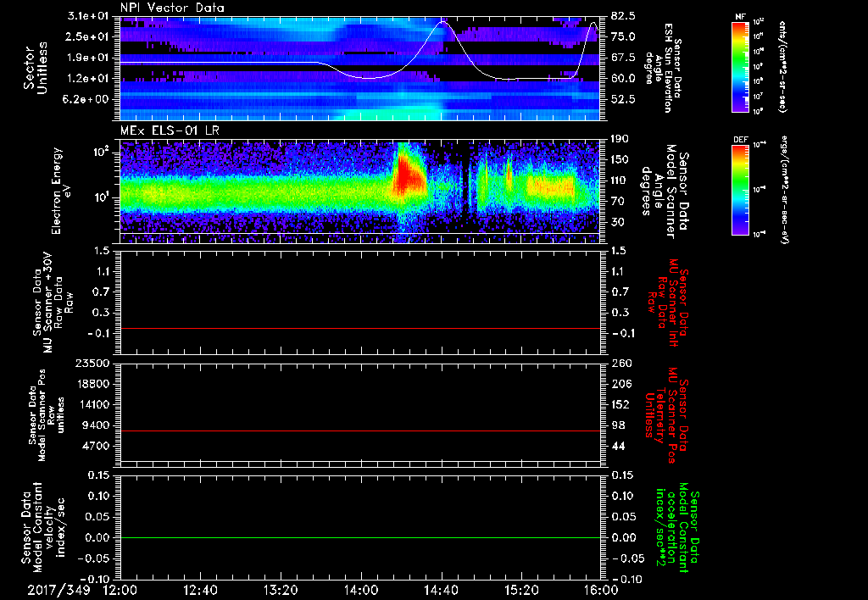Click the 75.0 degree tick value

pos(623,36)
